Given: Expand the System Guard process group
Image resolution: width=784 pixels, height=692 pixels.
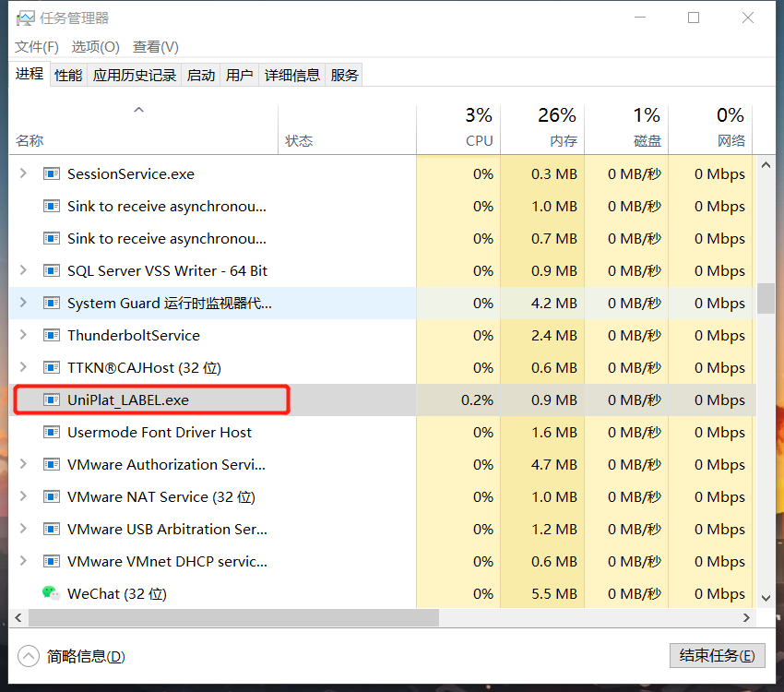Looking at the screenshot, I should pos(23,303).
